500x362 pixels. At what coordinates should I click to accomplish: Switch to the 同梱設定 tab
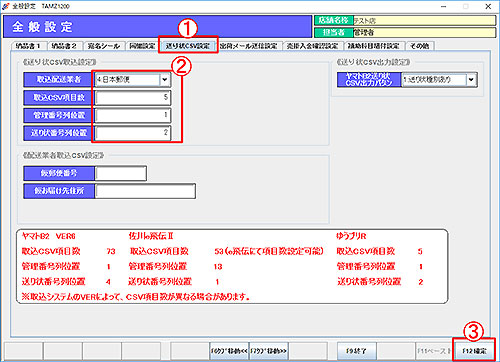142,46
